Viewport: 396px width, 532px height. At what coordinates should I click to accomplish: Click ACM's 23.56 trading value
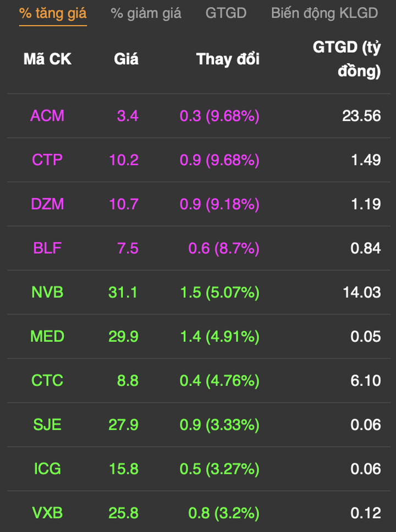click(361, 116)
